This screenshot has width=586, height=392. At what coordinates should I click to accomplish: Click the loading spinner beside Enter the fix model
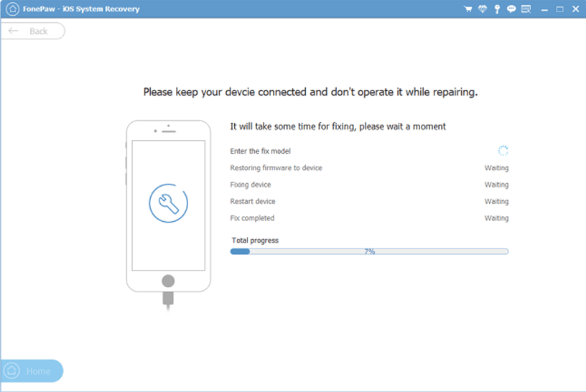click(503, 151)
